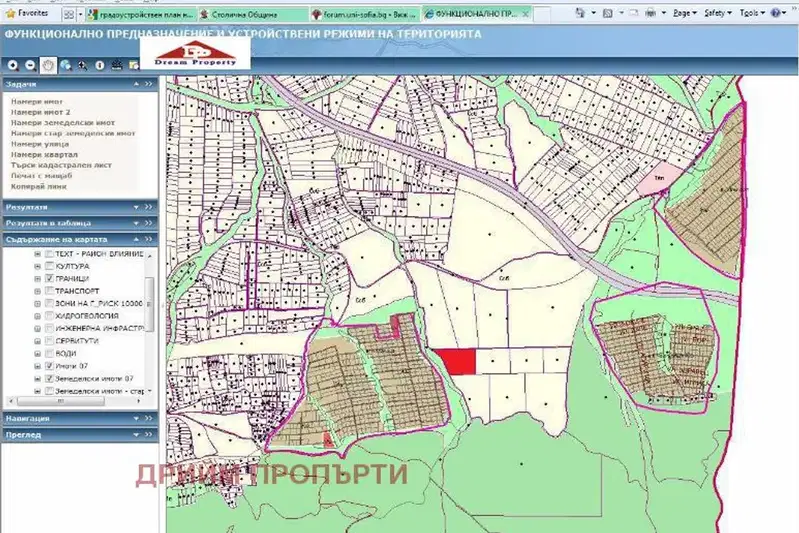The height and width of the screenshot is (533, 799).
Task: Uncheck the Имоти 07 layer checkbox
Action: (x=49, y=365)
